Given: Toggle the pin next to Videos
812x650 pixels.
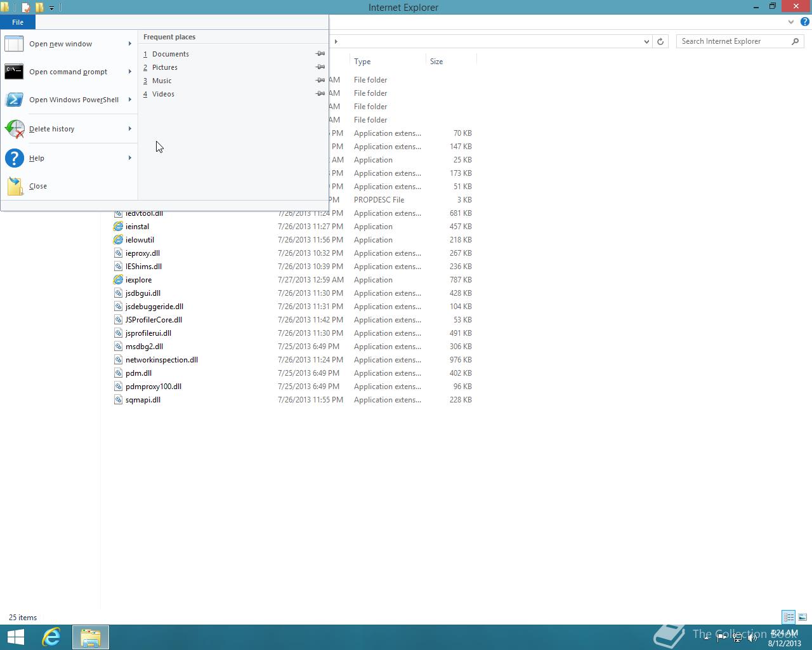Looking at the screenshot, I should [320, 94].
